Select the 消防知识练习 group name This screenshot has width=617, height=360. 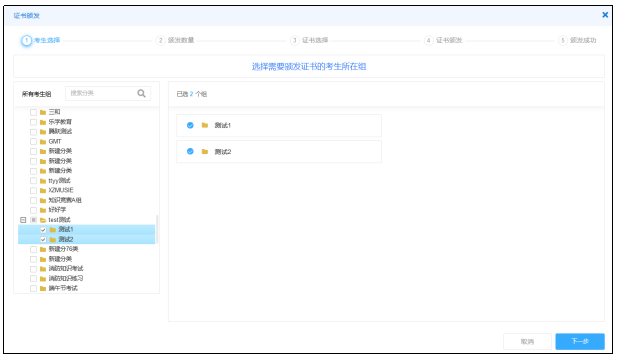coord(66,279)
